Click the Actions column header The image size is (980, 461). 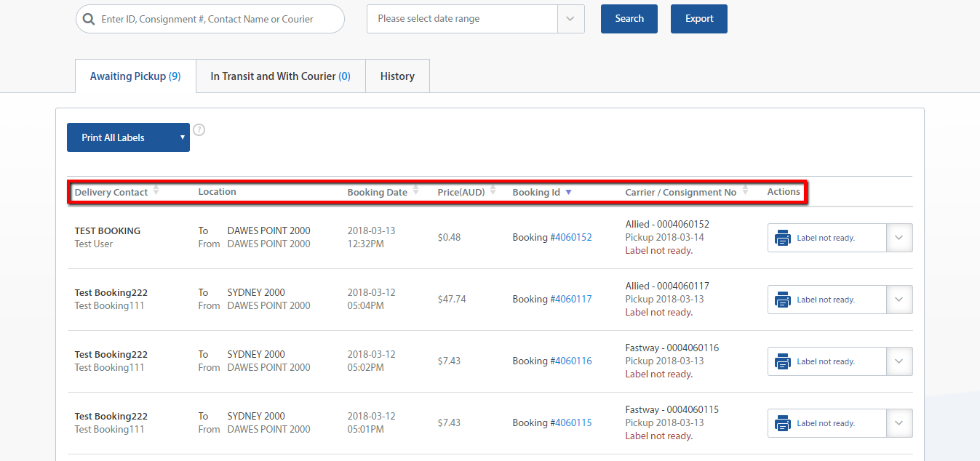pos(784,192)
